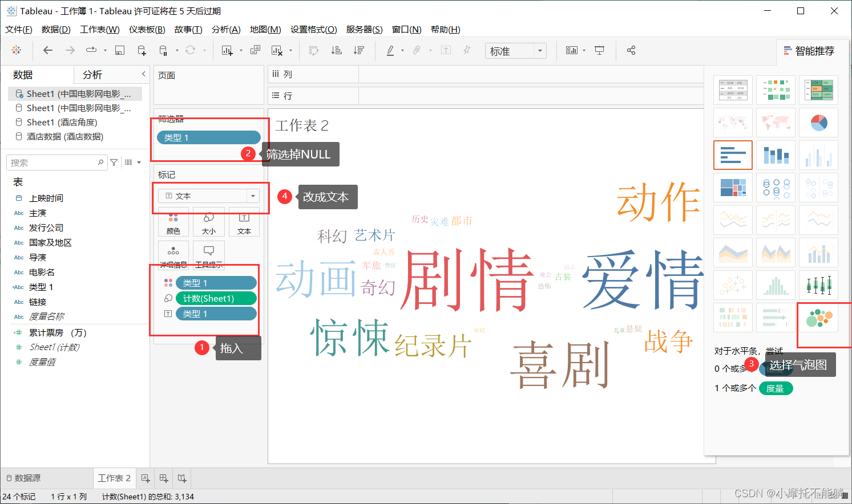Open the 分析 menu
The image size is (852, 504).
click(226, 29)
